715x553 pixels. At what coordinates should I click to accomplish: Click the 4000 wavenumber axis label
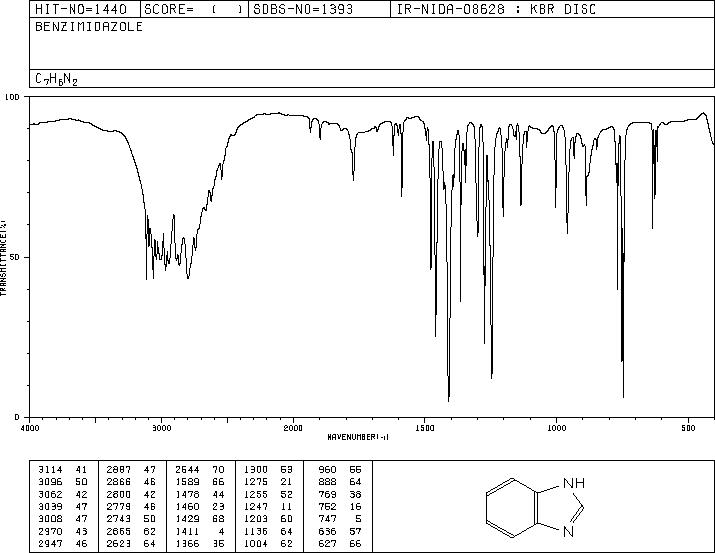(30, 428)
